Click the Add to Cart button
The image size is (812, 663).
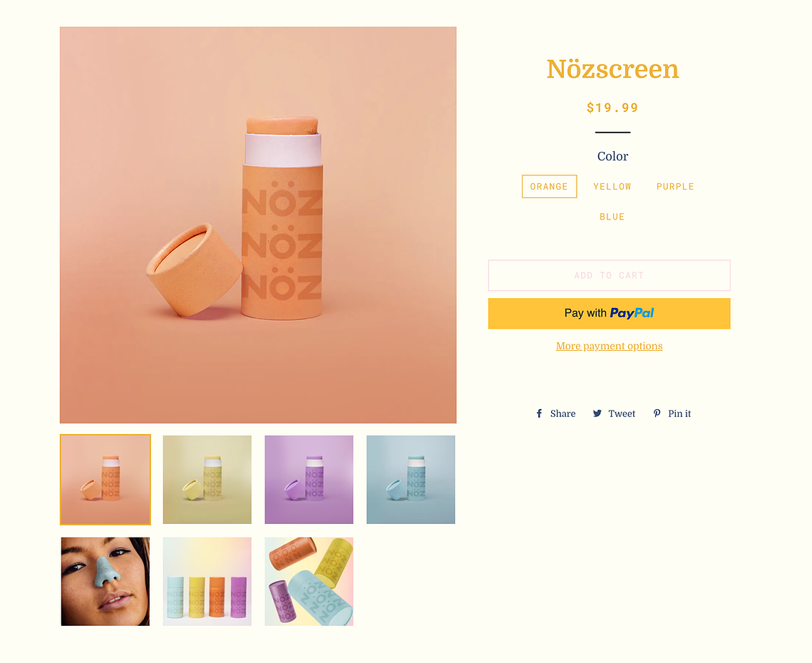click(x=609, y=276)
